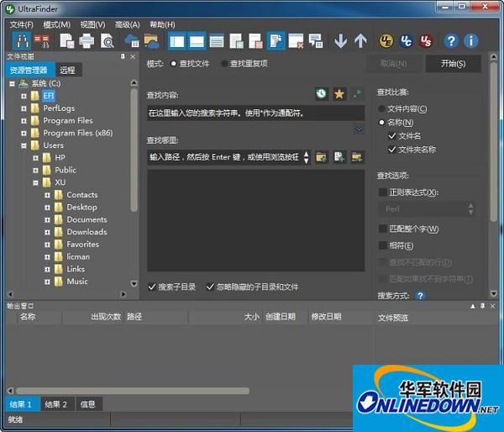Click the printer icon in toolbar

coord(87,41)
